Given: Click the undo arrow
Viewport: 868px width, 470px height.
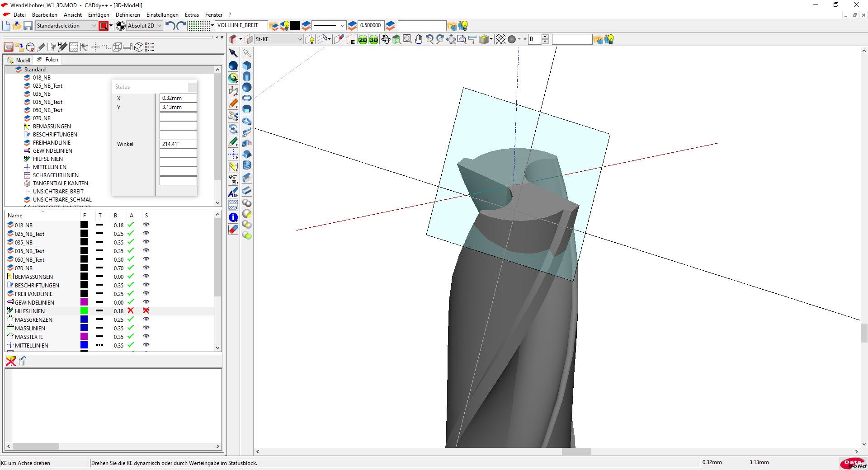Looking at the screenshot, I should point(170,26).
